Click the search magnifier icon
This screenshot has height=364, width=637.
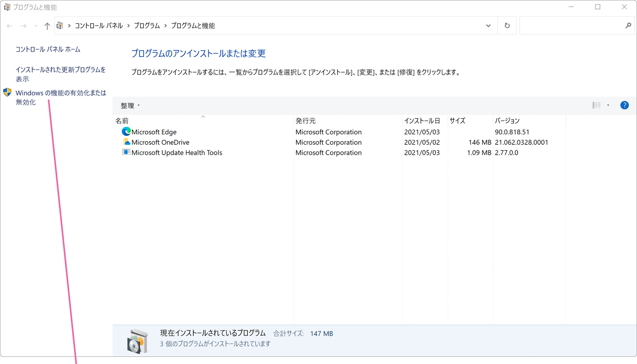[x=628, y=26]
